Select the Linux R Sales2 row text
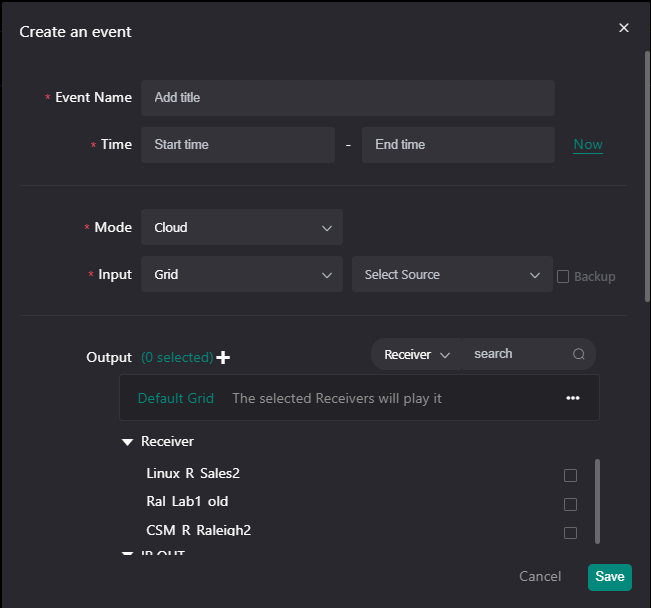Image resolution: width=651 pixels, height=608 pixels. [x=193, y=473]
